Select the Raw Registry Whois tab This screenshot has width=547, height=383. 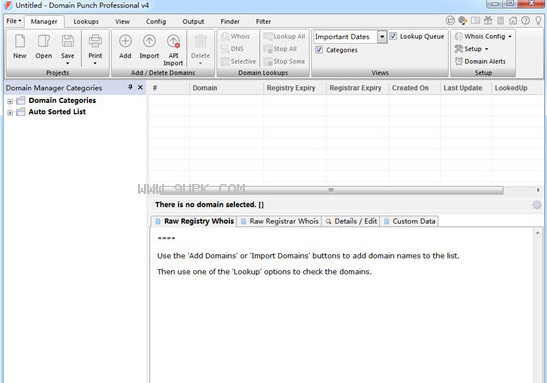click(x=194, y=221)
